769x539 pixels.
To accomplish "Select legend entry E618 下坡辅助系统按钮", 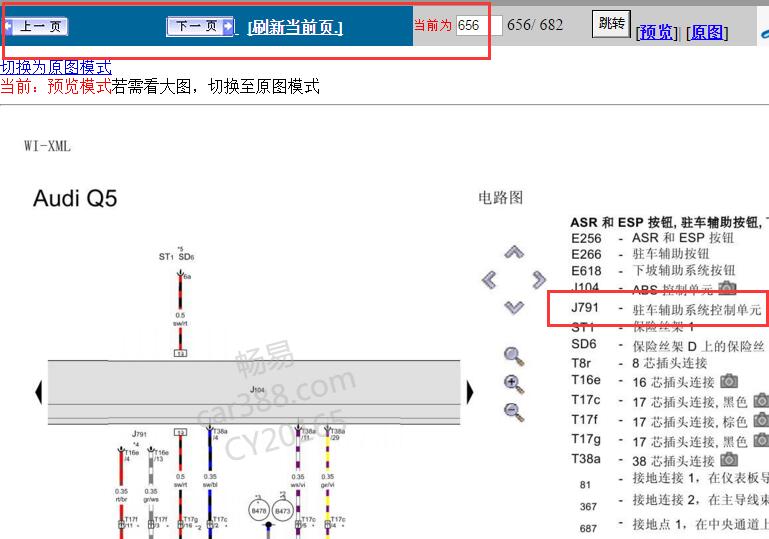I will click(653, 270).
